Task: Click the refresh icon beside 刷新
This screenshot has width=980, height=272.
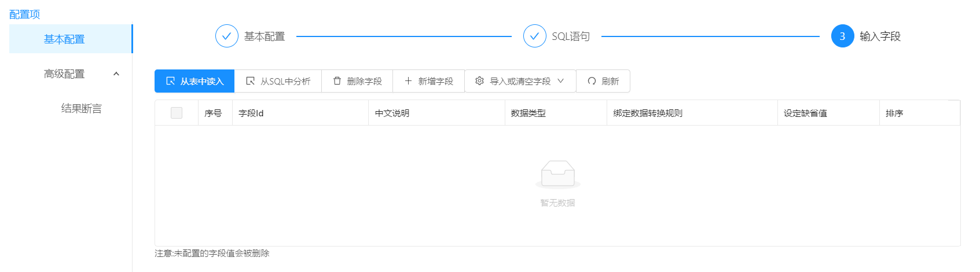Action: click(592, 81)
